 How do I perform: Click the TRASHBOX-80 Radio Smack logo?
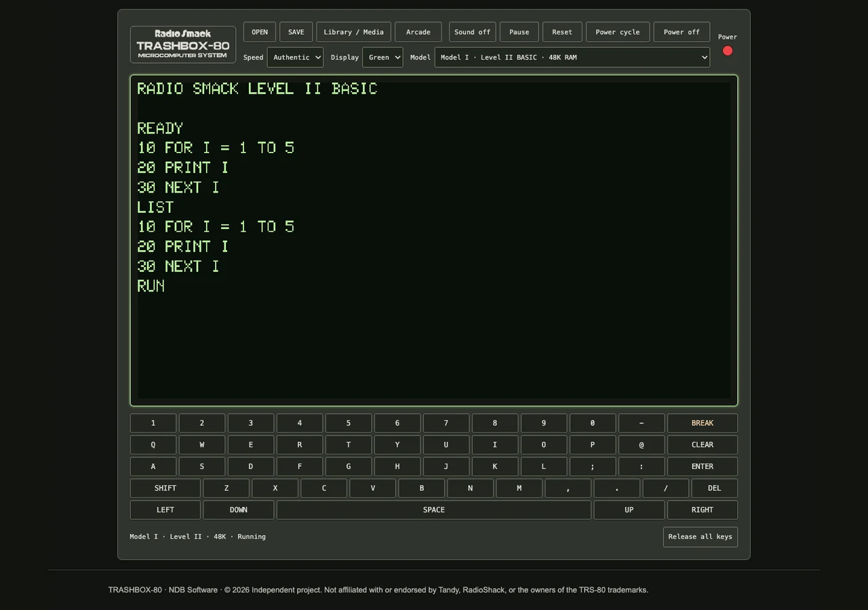[x=183, y=45]
